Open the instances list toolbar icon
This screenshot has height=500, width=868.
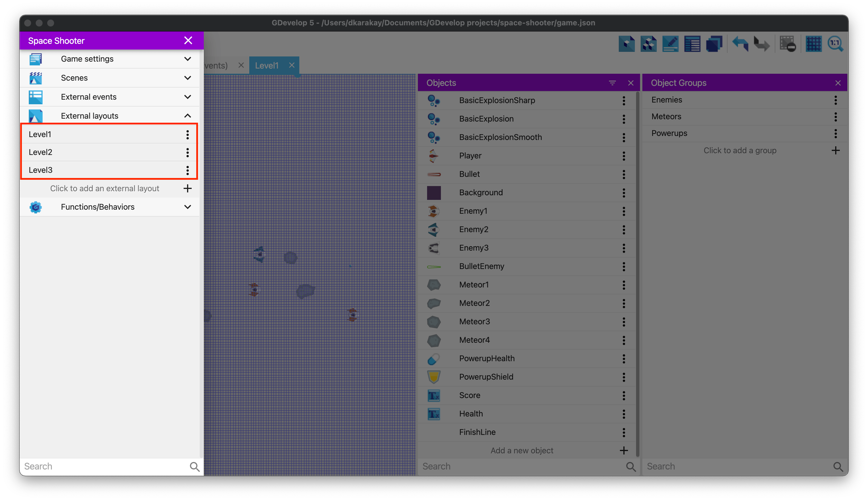click(x=692, y=44)
